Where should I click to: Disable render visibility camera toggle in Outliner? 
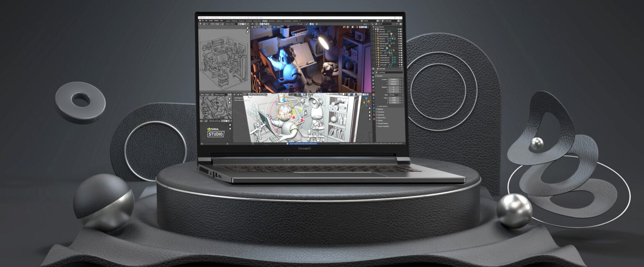point(401,31)
